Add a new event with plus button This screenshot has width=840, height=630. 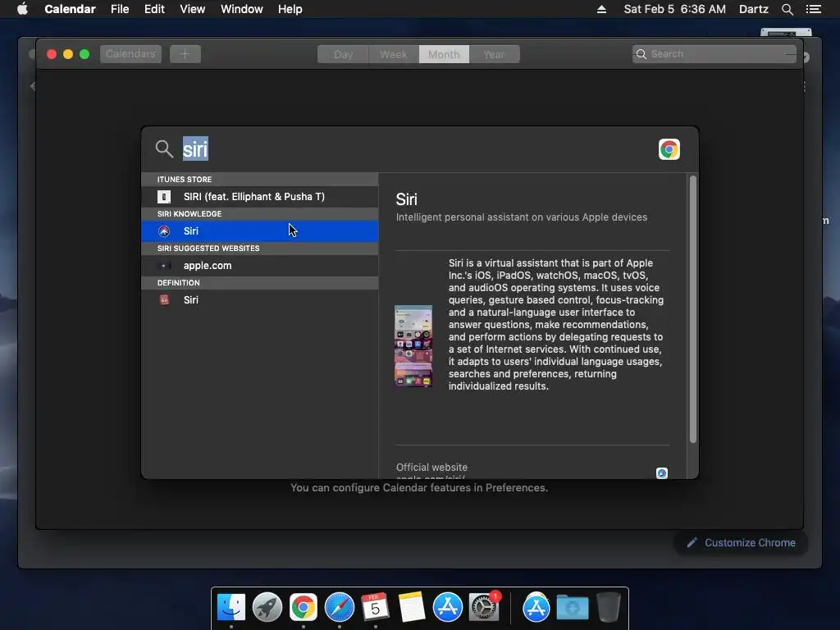pyautogui.click(x=185, y=54)
